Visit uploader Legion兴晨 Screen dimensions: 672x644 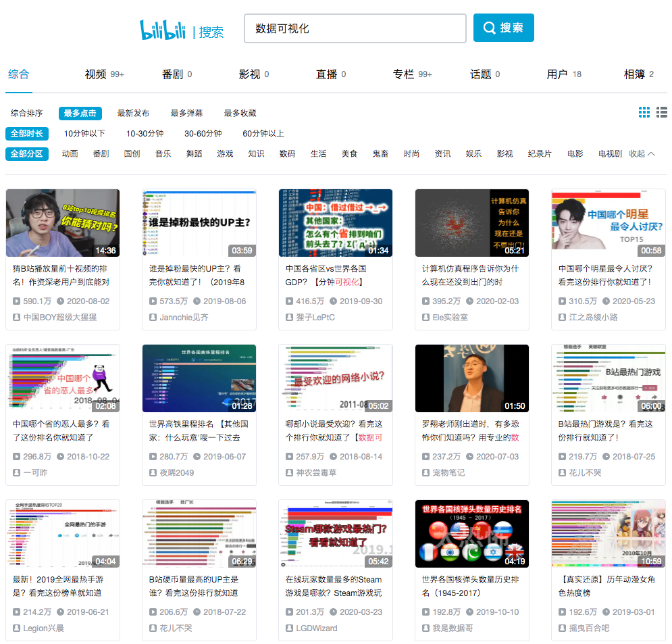[x=43, y=628]
